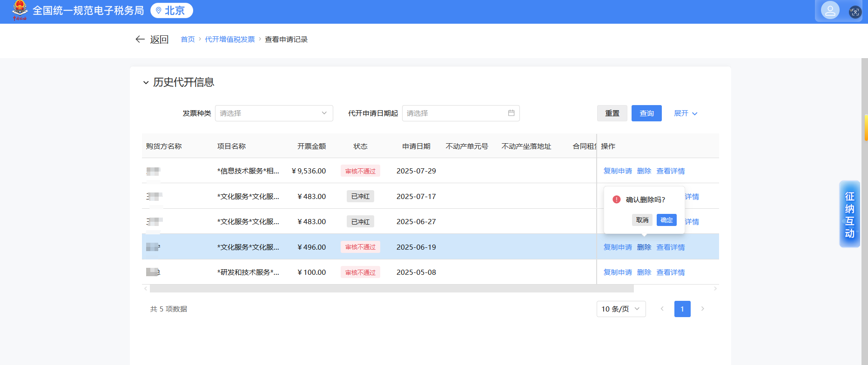Click the scan icon beside avatar
The width and height of the screenshot is (868, 365).
click(855, 12)
